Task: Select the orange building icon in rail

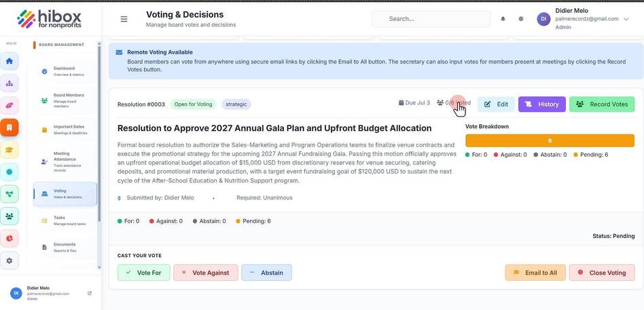Action: 9,128
